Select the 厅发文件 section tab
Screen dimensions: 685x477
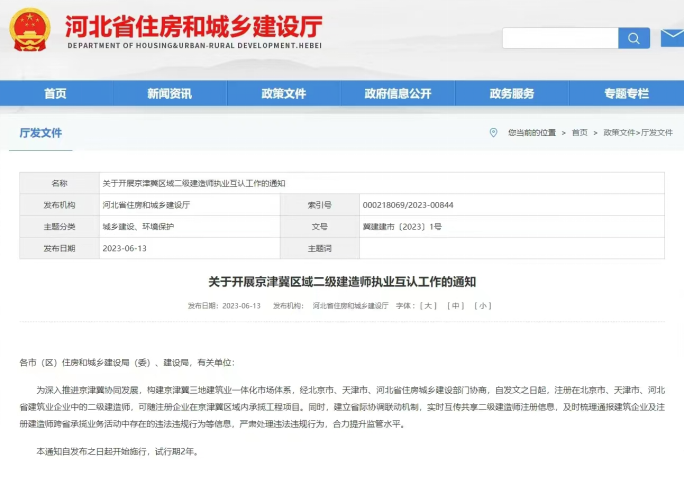[41, 133]
